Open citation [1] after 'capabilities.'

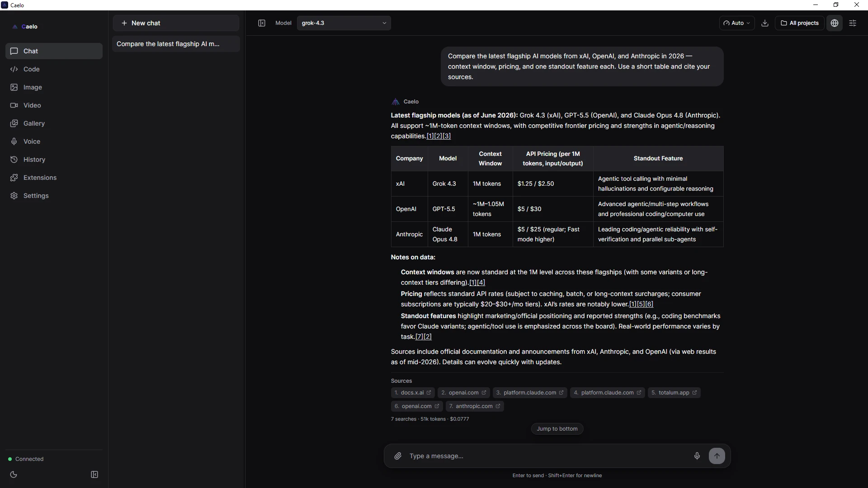[430, 136]
